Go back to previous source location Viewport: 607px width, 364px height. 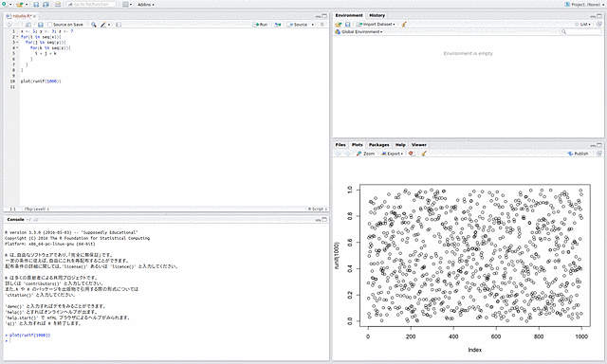coord(9,25)
